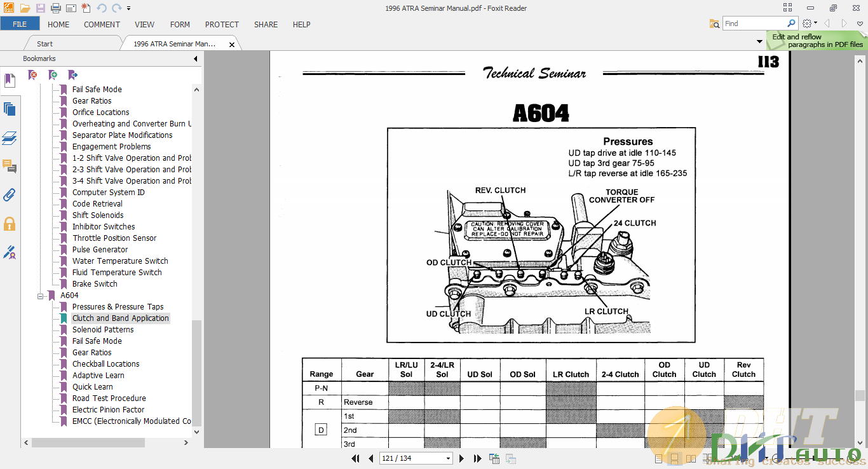Go to the next page
This screenshot has width=868, height=469.
[x=461, y=458]
